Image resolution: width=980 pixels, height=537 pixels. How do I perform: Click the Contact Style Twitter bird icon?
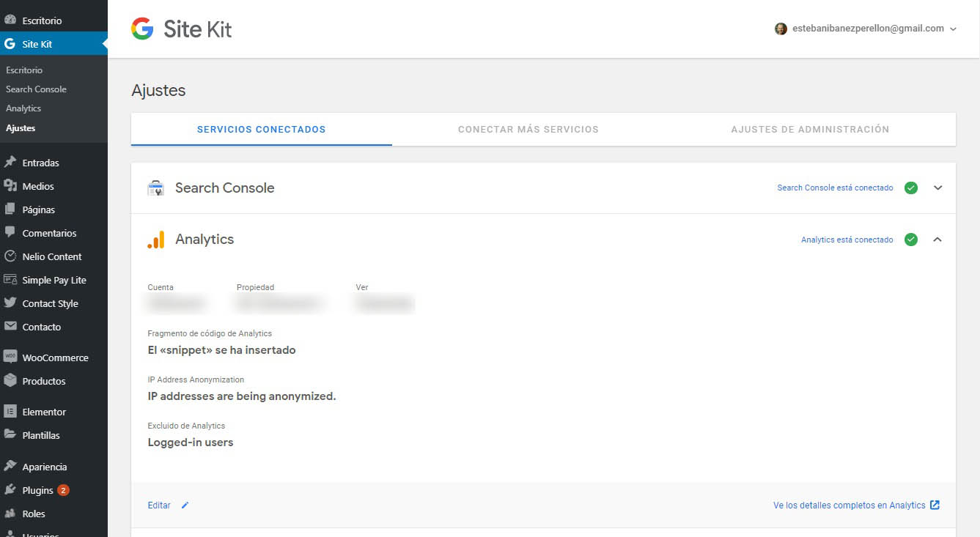coord(10,303)
